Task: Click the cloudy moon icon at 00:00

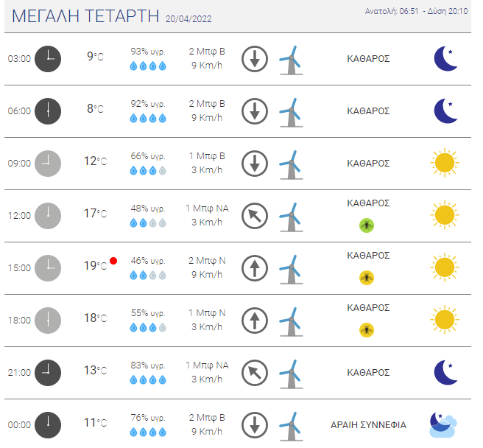Action: [443, 425]
